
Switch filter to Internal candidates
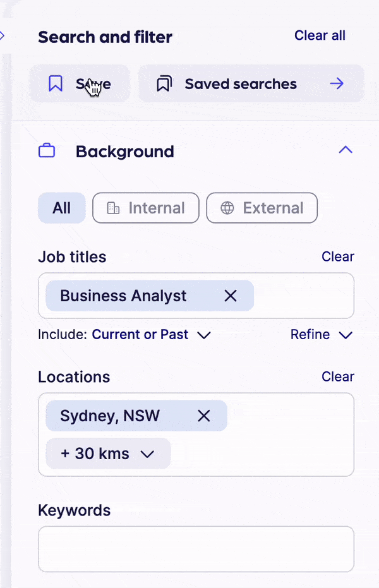146,208
